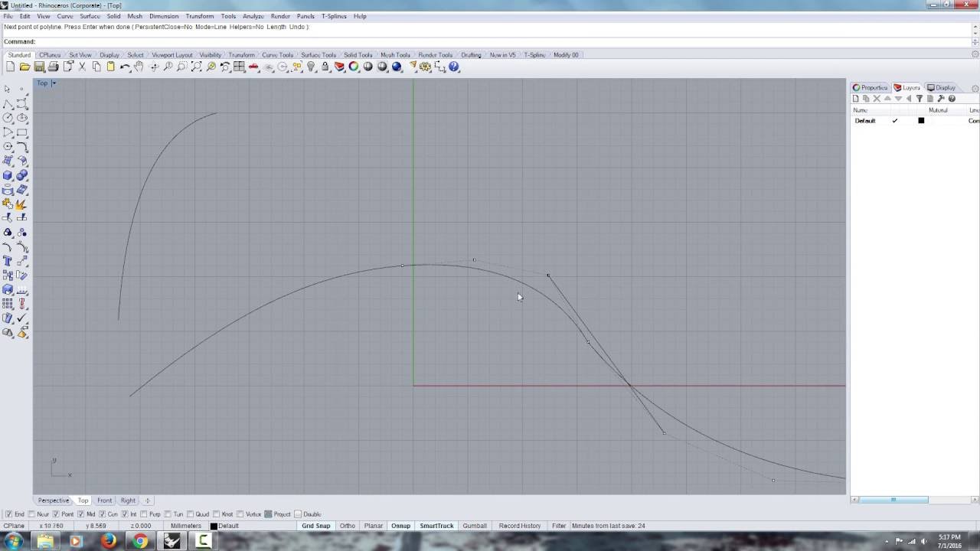
Task: Click Record History in the status bar
Action: 520,526
